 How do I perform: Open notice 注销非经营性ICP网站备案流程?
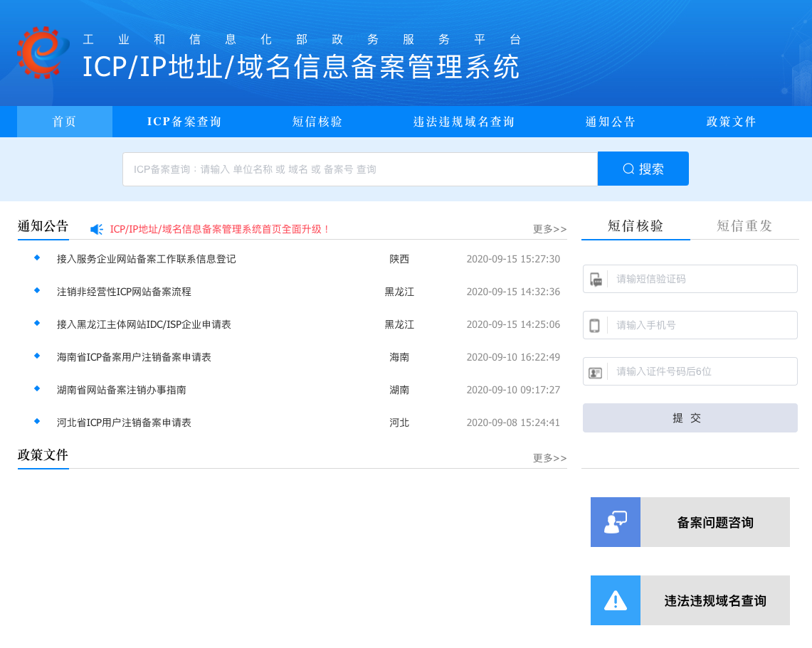tap(124, 292)
